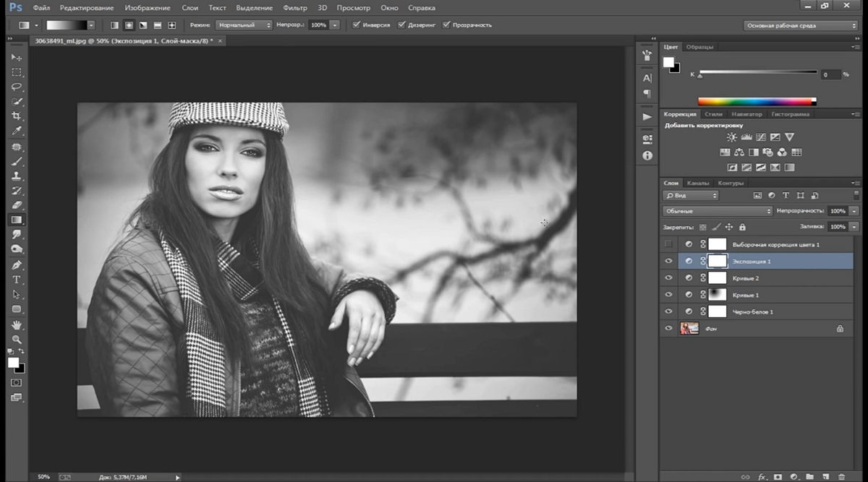This screenshot has width=868, height=482.
Task: Select the Spot Healing Brush tool
Action: coord(16,147)
